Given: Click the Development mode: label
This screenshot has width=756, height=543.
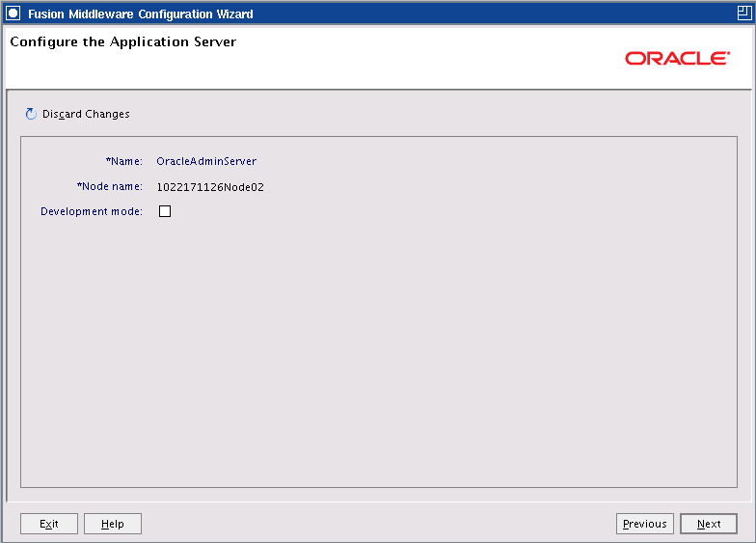Looking at the screenshot, I should coord(92,211).
